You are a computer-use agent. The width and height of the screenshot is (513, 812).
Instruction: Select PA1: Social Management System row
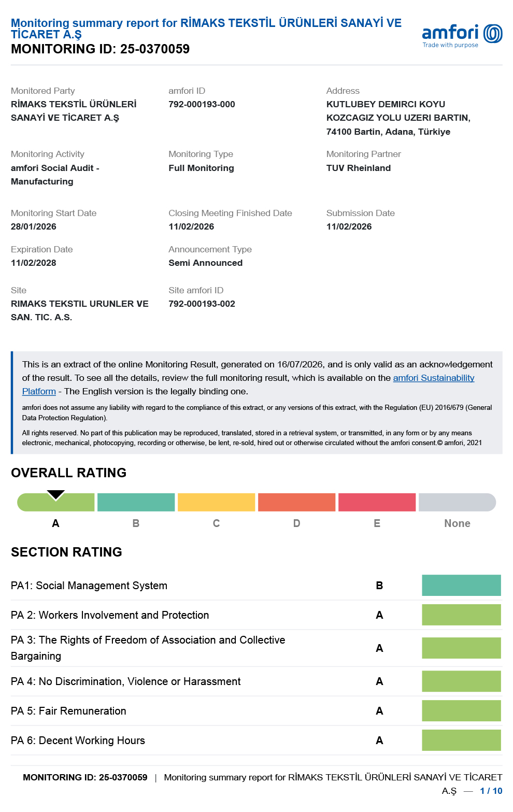[256, 586]
